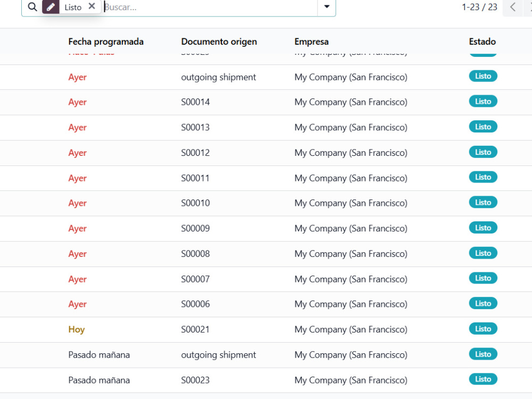Click Listo status badge in S00023 row
This screenshot has height=399, width=532.
coord(483,379)
